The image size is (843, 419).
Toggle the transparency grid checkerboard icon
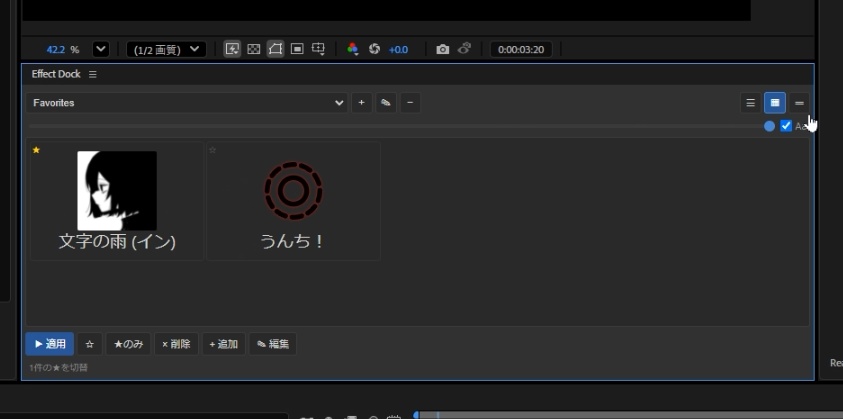(x=253, y=49)
